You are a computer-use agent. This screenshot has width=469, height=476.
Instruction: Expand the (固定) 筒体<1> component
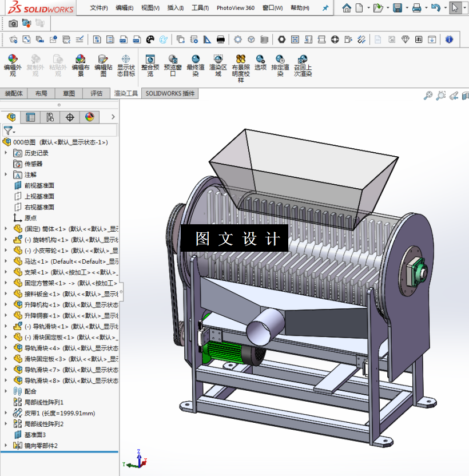coord(6,228)
